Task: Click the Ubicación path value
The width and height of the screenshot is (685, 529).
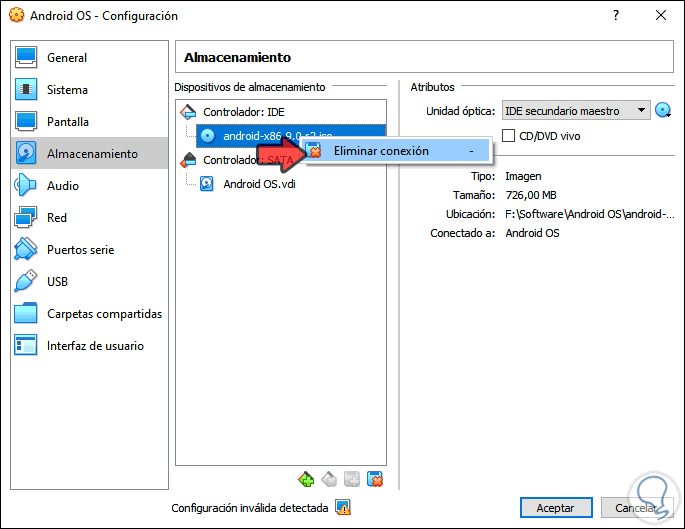Action: [x=590, y=214]
